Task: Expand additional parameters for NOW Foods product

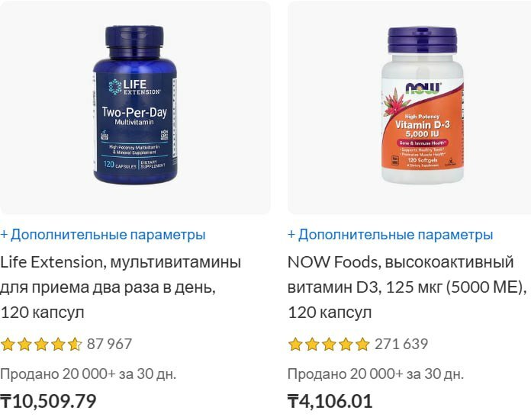Action: 390,235
